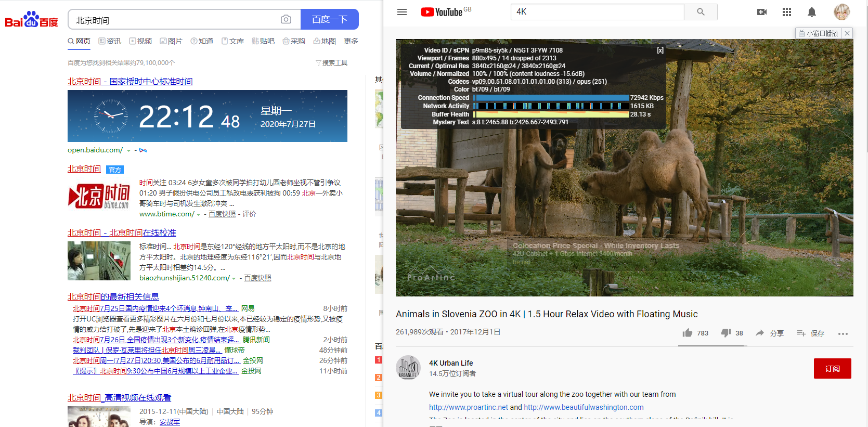Open 百度快照 for the btime.com result
Screen dimensions: 868x427
pyautogui.click(x=222, y=214)
